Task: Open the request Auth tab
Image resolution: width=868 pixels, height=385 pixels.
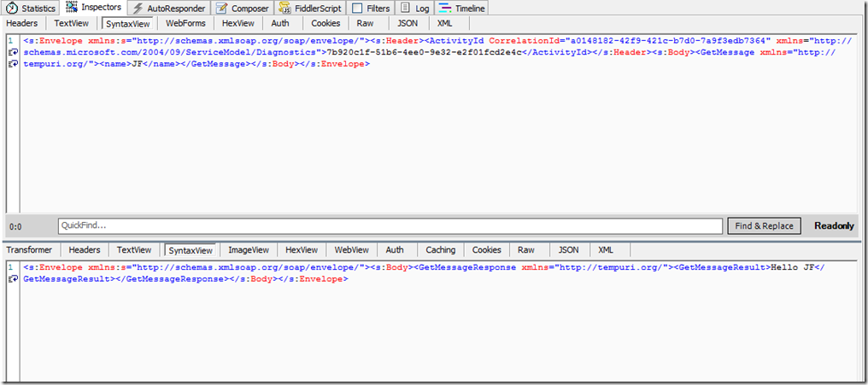Action: coord(280,23)
